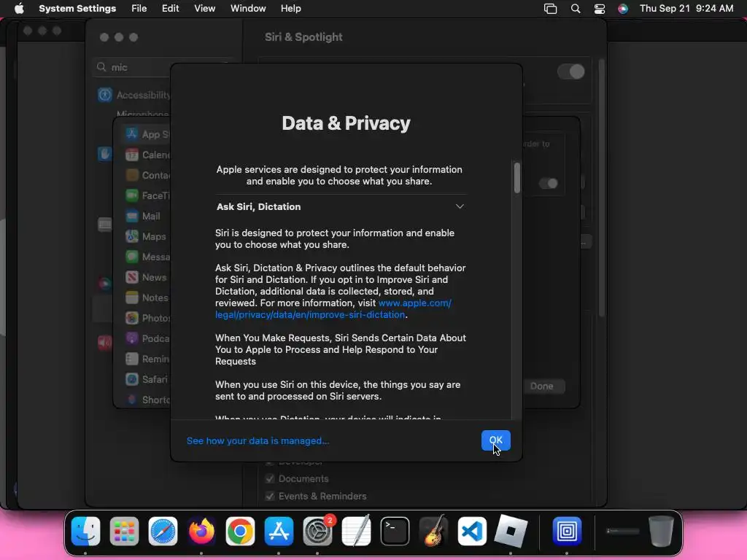Uncheck the Events & Reminders checkbox

(x=270, y=496)
